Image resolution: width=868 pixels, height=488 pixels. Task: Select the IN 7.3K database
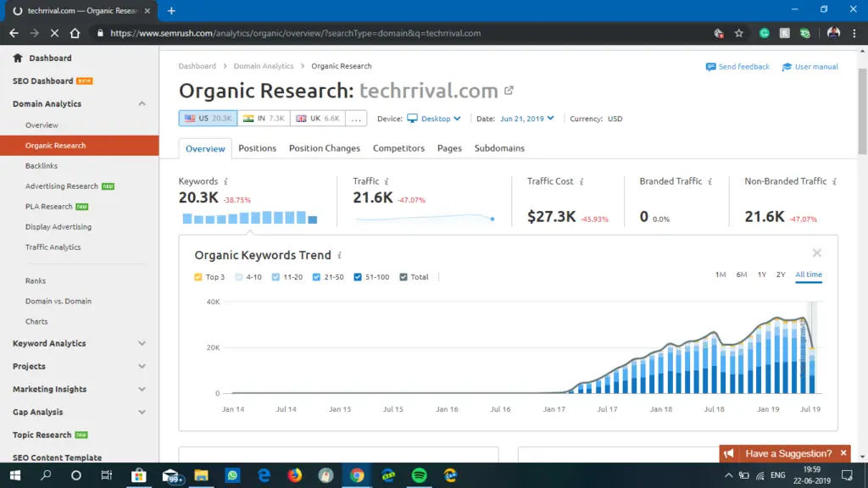264,119
